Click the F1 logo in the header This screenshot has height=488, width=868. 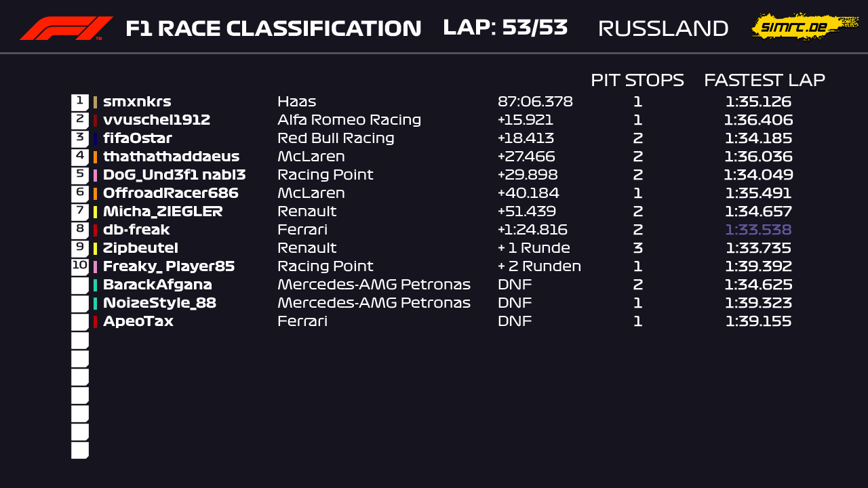(66, 28)
